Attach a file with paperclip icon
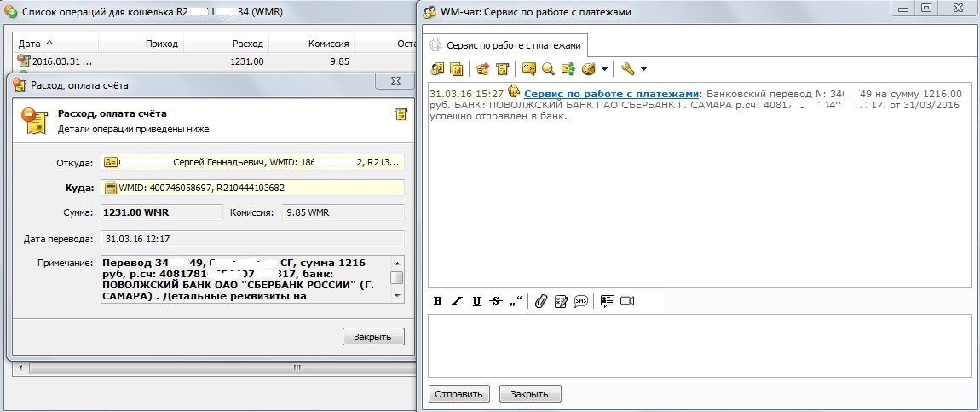The width and height of the screenshot is (980, 412). pos(541,301)
